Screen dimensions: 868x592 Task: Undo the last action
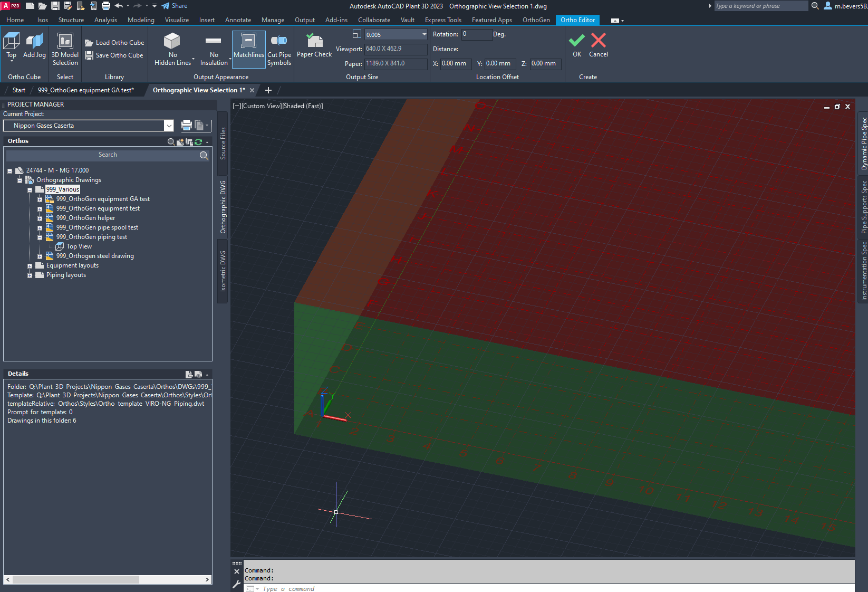119,6
